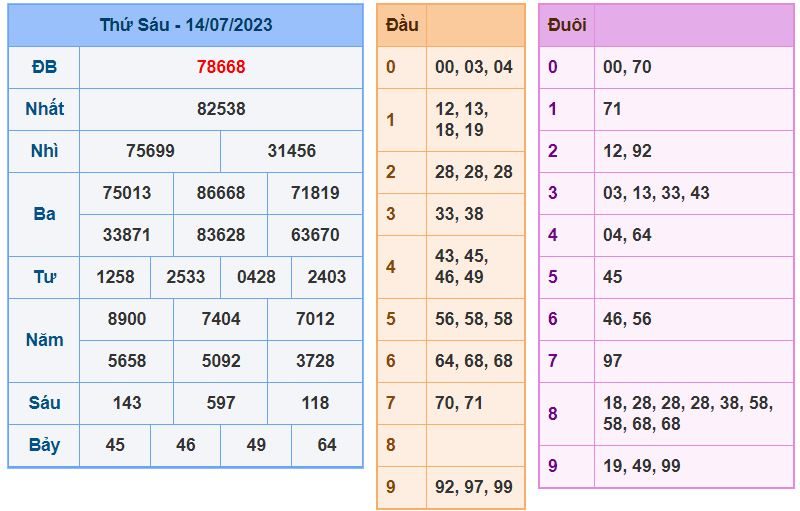Click Đầu row values 56, 58, 58

click(x=474, y=319)
